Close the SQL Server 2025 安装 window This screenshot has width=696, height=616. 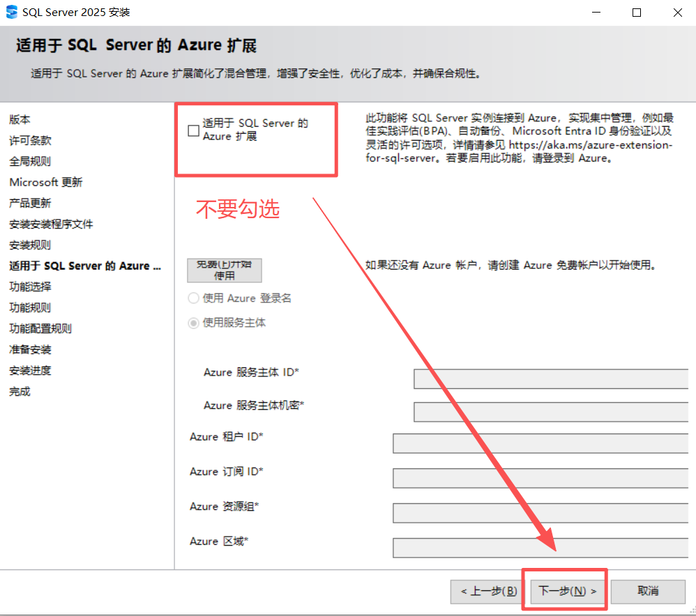pyautogui.click(x=677, y=13)
